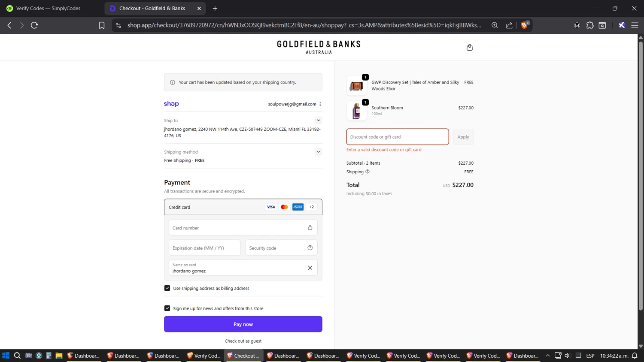Go back with browser back arrow
The width and height of the screenshot is (644, 362).
9,25
